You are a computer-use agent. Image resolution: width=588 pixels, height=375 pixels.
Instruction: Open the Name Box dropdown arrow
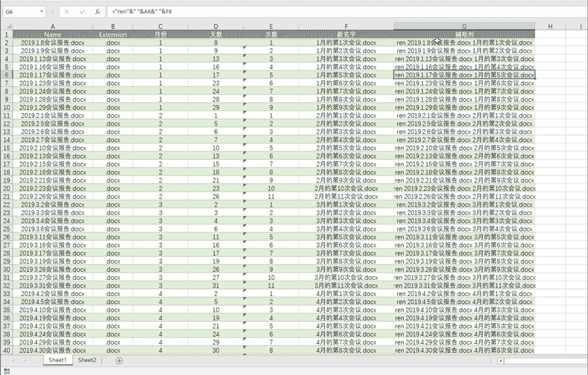pyautogui.click(x=43, y=12)
